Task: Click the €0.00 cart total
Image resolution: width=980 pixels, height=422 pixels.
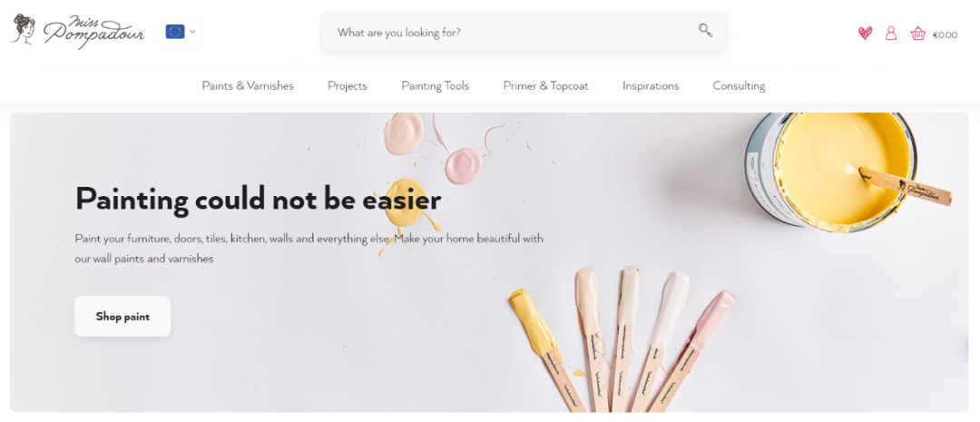Action: (x=945, y=35)
